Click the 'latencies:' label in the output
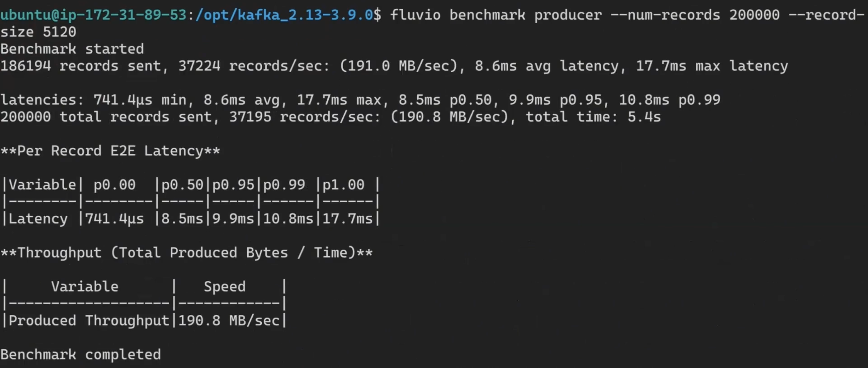 pyautogui.click(x=42, y=100)
